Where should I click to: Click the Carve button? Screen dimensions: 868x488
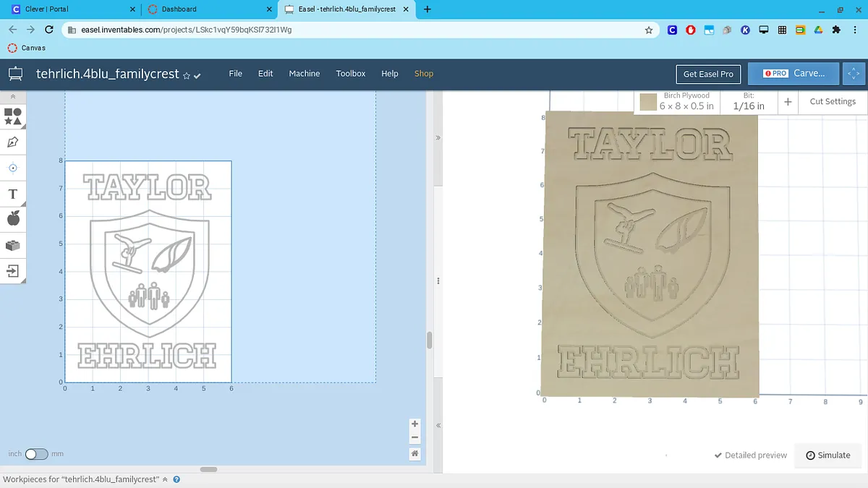793,74
